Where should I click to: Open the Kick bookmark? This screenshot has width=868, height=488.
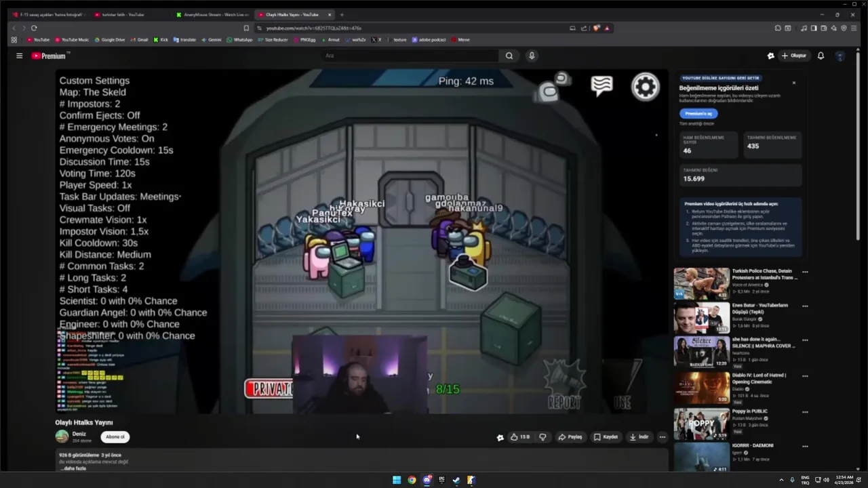tap(161, 40)
